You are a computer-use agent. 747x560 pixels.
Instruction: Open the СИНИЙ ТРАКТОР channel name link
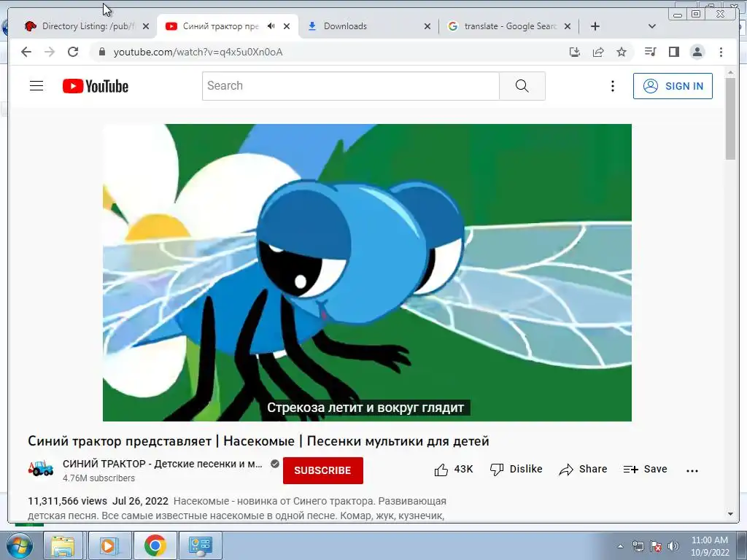click(163, 464)
